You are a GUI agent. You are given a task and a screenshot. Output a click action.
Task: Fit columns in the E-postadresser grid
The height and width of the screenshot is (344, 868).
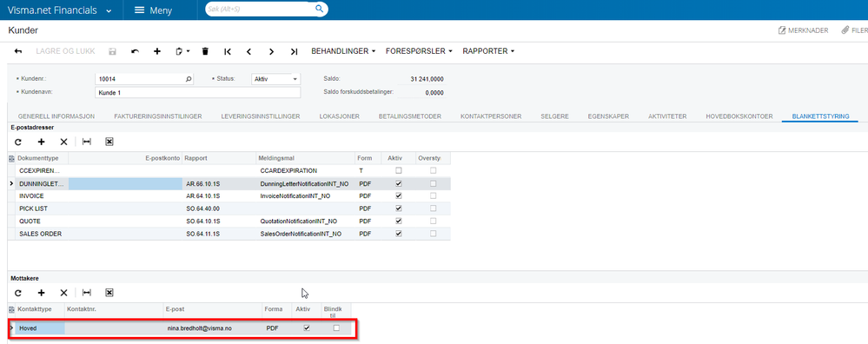86,142
